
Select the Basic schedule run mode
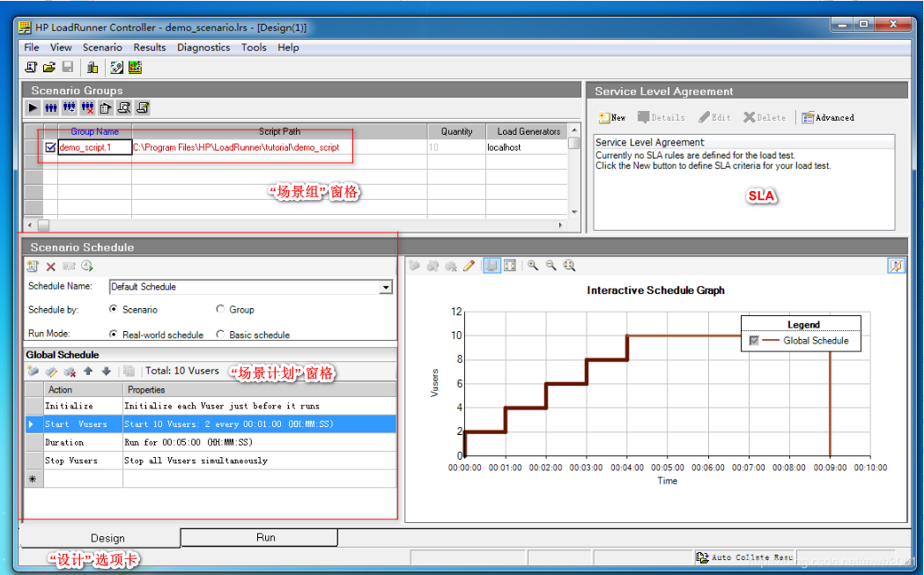coord(220,334)
